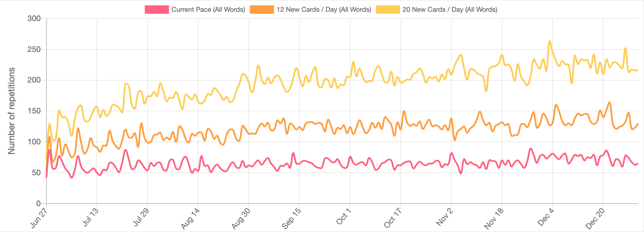644x232 pixels.
Task: Select the 'Oct 1' x-axis label
Action: point(344,217)
